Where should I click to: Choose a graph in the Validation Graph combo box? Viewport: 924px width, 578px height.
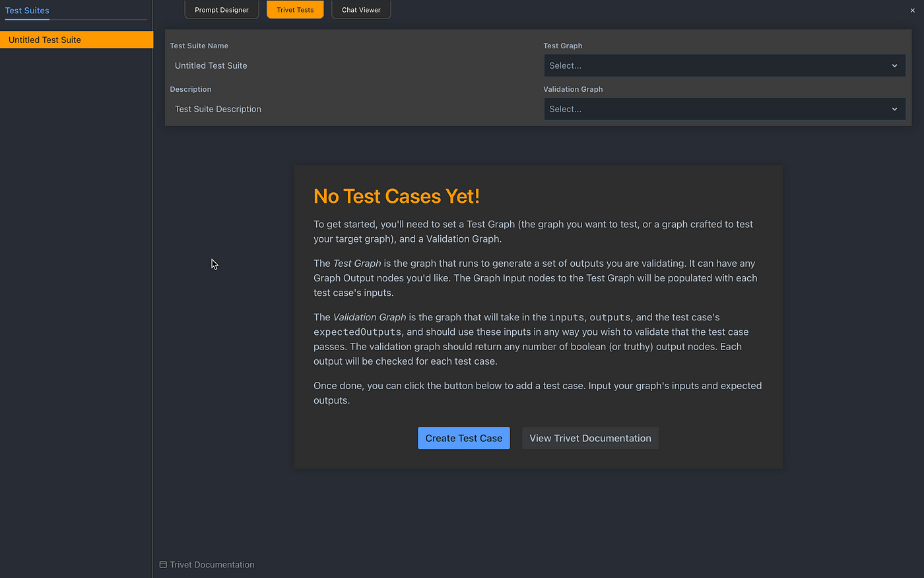pyautogui.click(x=724, y=109)
